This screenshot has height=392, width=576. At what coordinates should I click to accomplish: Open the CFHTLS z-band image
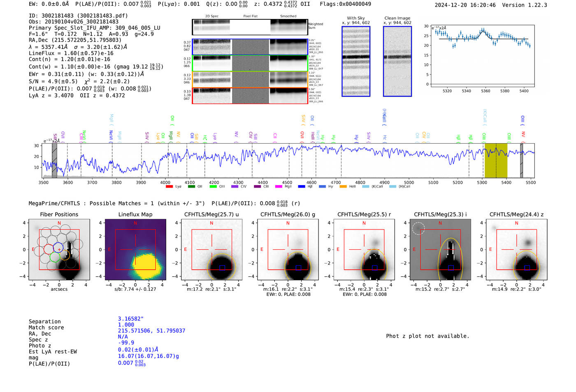click(517, 250)
